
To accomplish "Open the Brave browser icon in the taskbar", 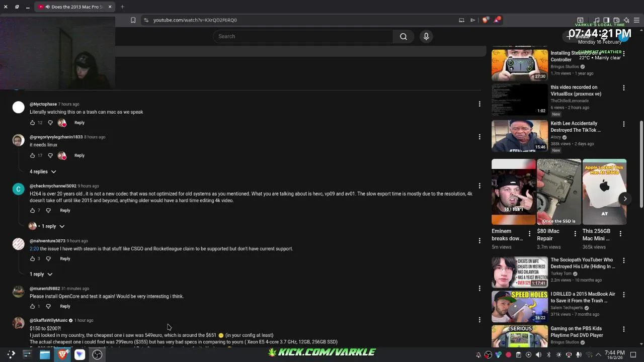I will point(62,354).
